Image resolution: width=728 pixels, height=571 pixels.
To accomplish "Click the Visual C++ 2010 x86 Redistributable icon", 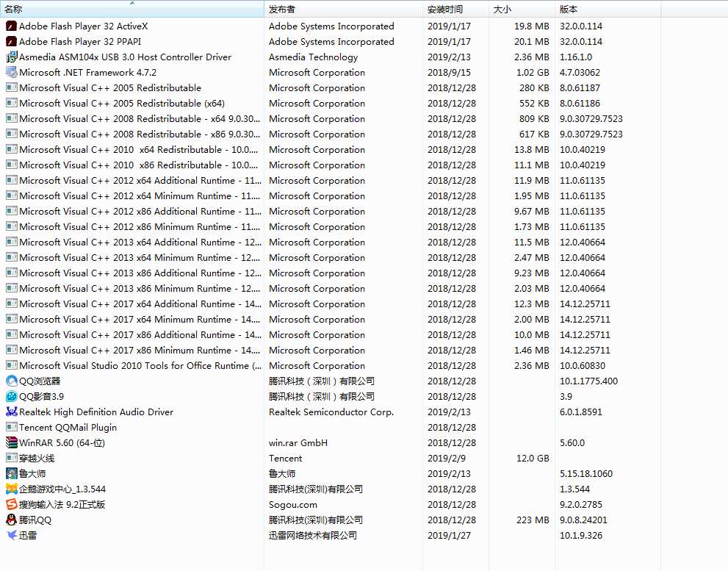I will coord(11,165).
